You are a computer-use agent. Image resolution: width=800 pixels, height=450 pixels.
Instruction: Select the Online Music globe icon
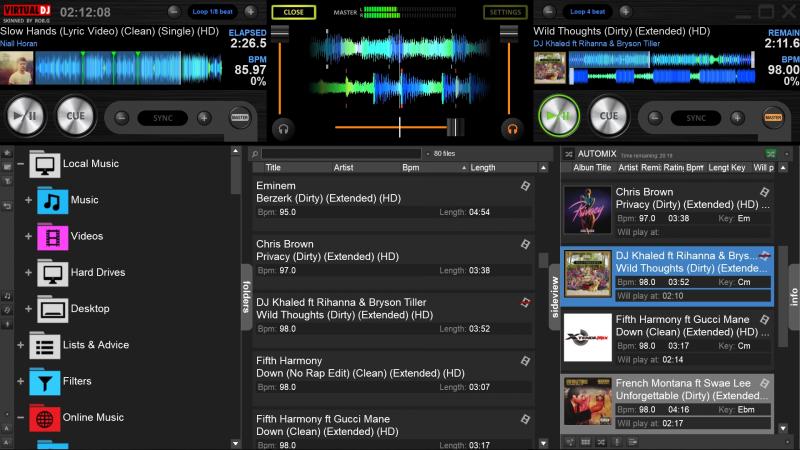(44, 418)
